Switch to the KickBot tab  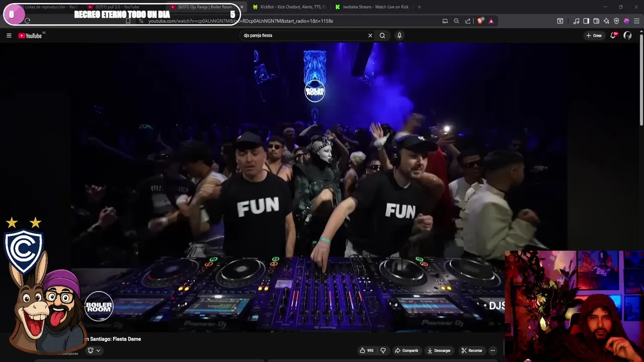pyautogui.click(x=289, y=7)
